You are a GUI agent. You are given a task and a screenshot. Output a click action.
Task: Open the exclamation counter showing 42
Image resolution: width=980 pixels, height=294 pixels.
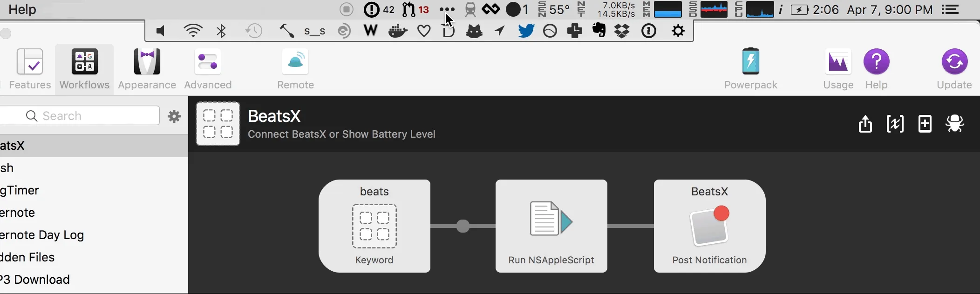click(x=379, y=9)
